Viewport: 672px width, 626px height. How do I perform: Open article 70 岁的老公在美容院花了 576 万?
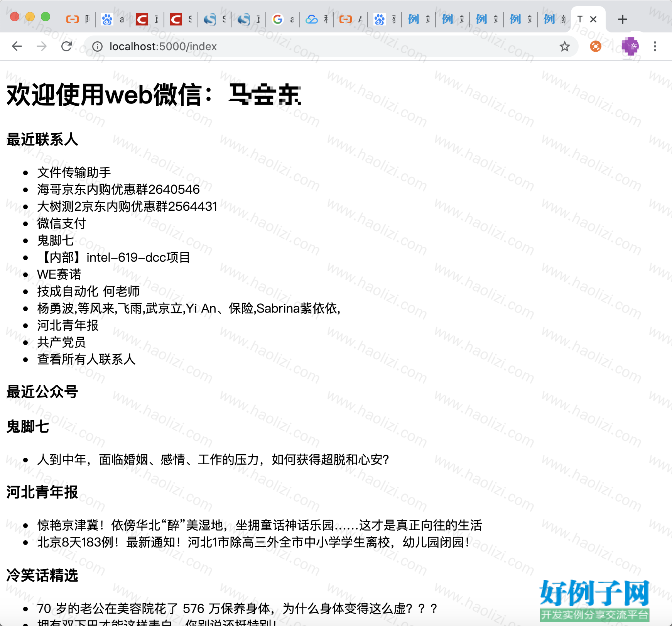238,609
